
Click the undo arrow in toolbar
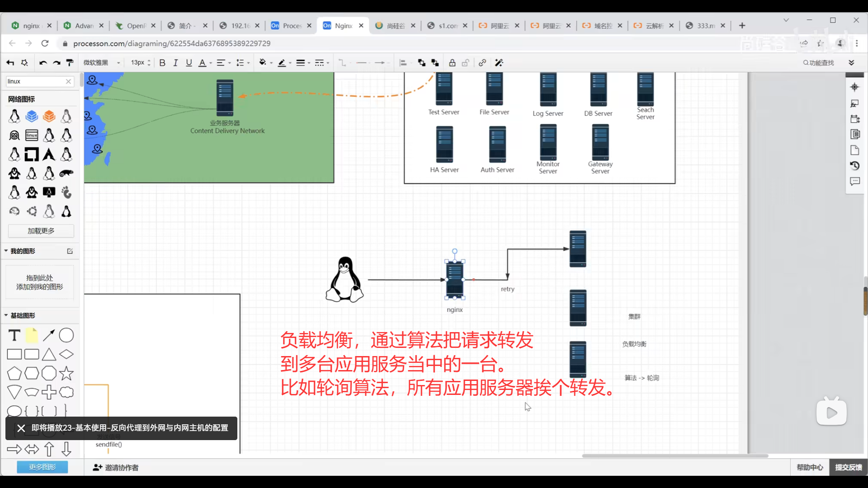point(43,63)
